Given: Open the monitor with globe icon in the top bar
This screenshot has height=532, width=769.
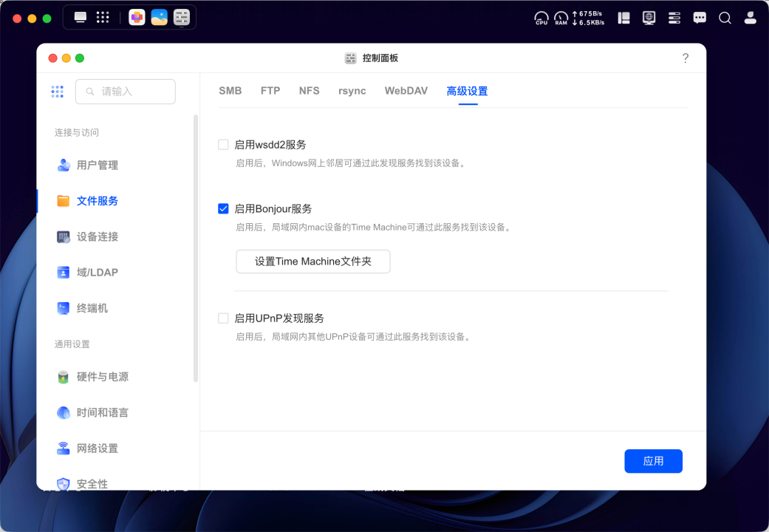Looking at the screenshot, I should pos(649,18).
